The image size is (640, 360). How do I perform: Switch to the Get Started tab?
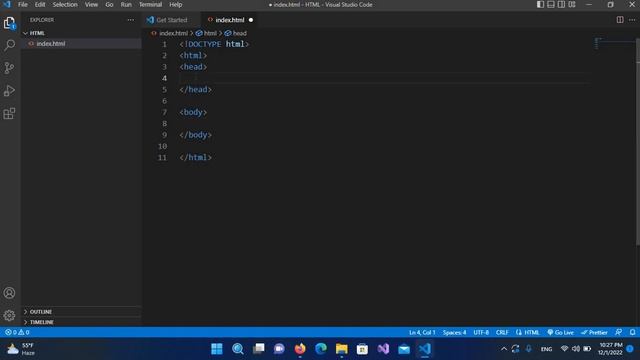click(x=172, y=20)
